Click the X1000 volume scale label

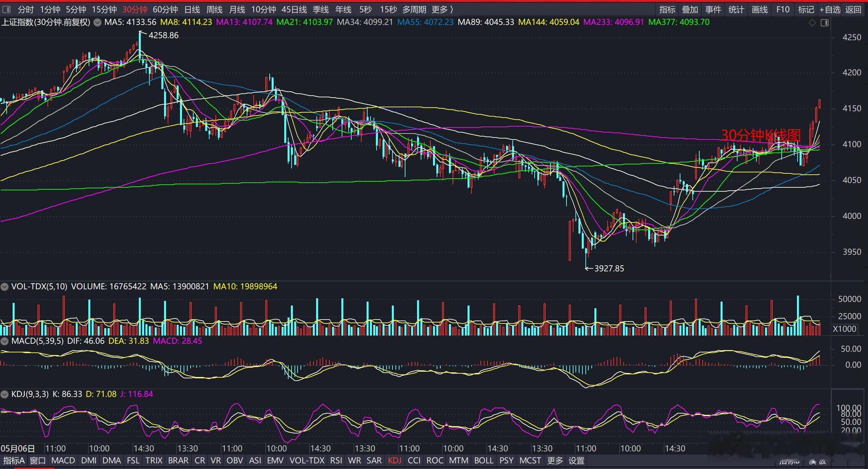click(844, 329)
